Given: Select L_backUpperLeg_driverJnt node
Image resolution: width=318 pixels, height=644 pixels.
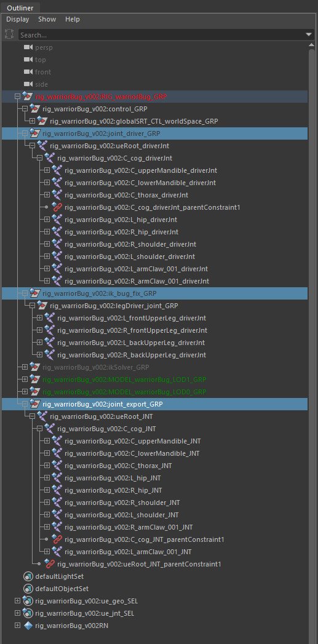Looking at the screenshot, I should (x=131, y=343).
